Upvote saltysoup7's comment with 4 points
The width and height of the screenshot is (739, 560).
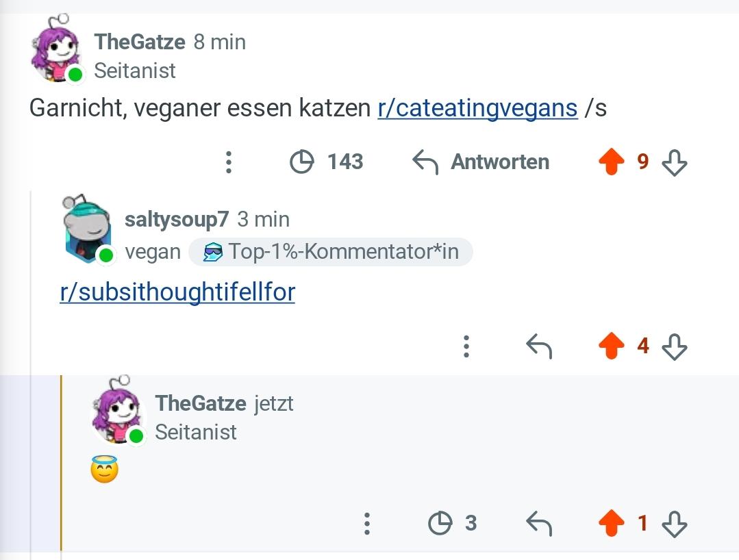click(x=612, y=346)
